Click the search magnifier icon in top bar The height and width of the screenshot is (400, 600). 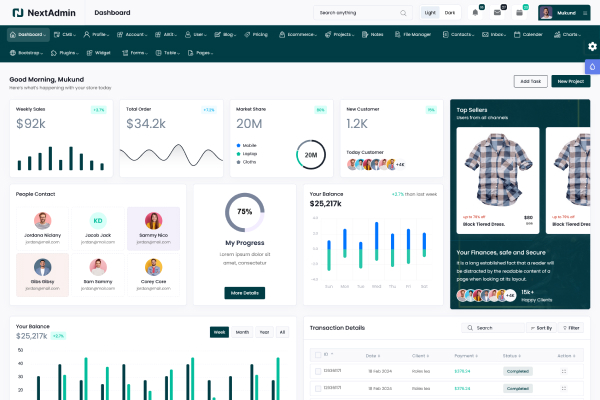(x=403, y=13)
